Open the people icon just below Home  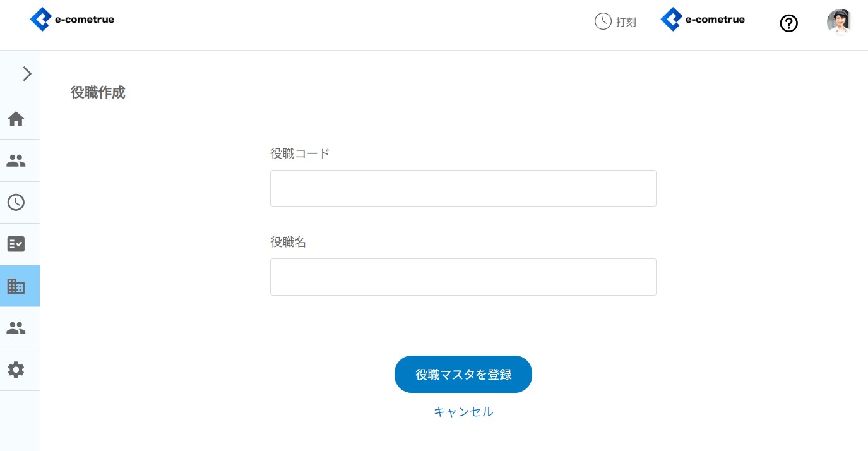point(16,160)
